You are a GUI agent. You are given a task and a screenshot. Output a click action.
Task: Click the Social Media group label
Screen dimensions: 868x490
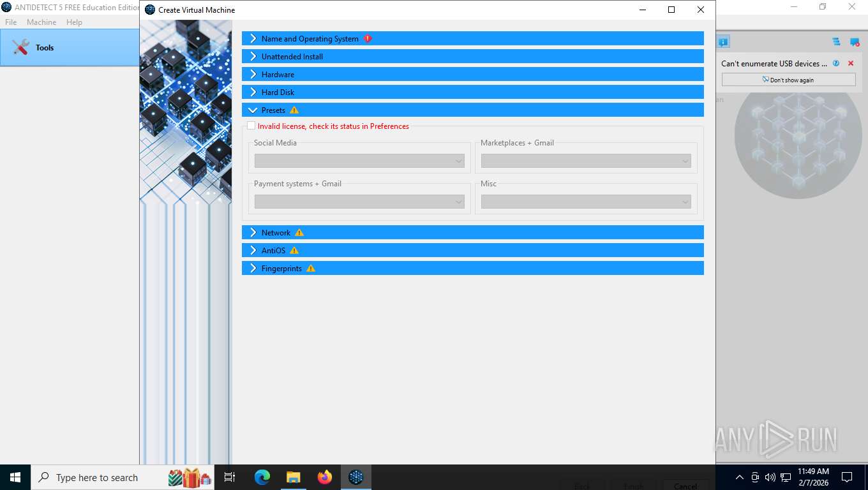(275, 143)
